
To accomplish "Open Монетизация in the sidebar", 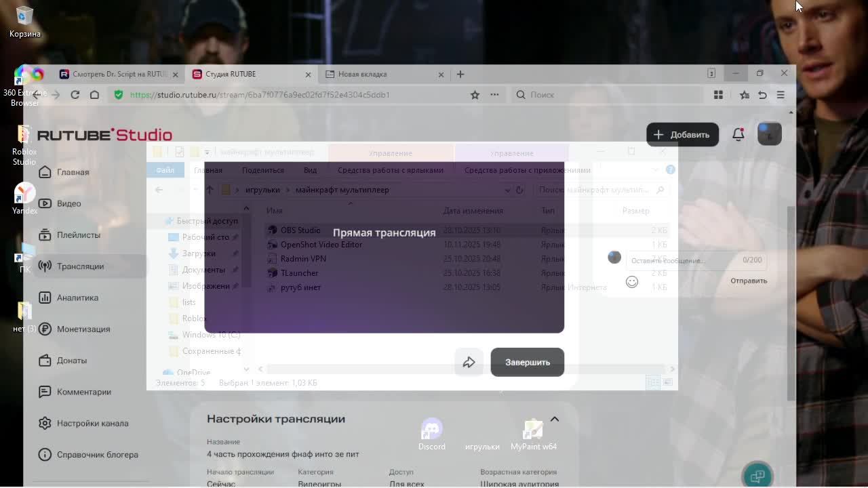I will coord(91,329).
